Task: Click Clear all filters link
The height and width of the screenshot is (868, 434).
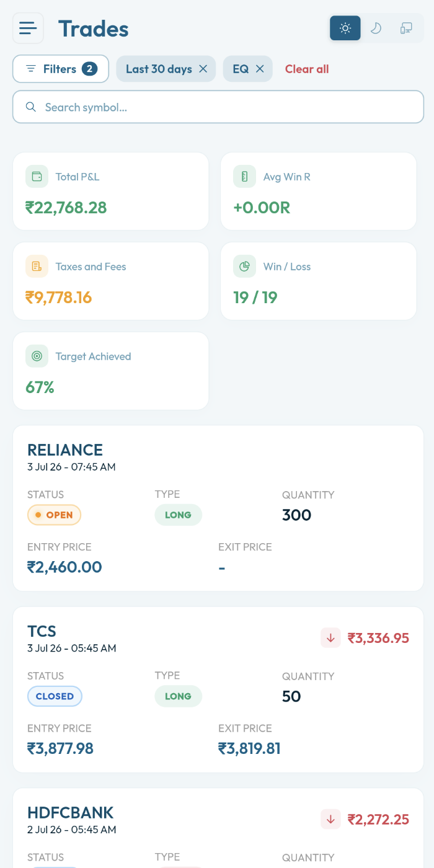Action: coord(307,69)
